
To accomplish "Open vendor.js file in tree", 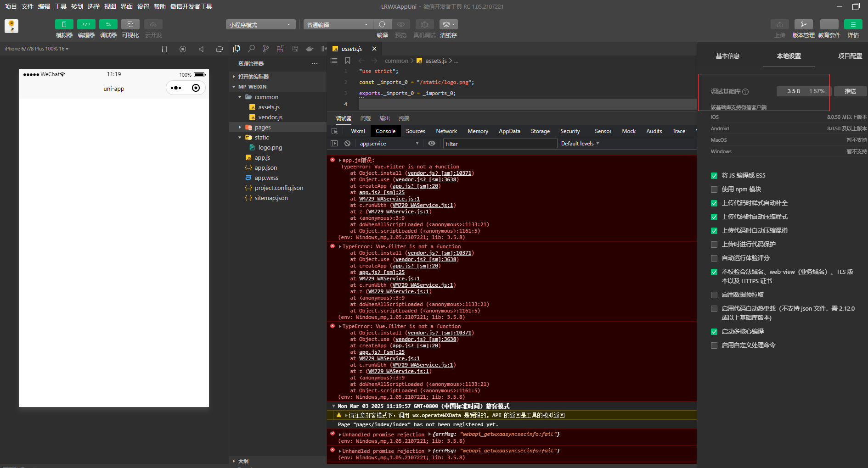I will (x=270, y=117).
